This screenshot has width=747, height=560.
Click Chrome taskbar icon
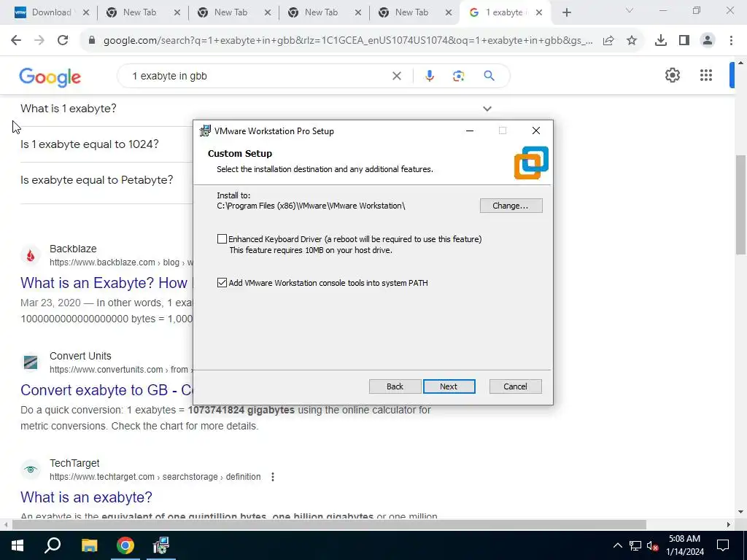(x=125, y=545)
